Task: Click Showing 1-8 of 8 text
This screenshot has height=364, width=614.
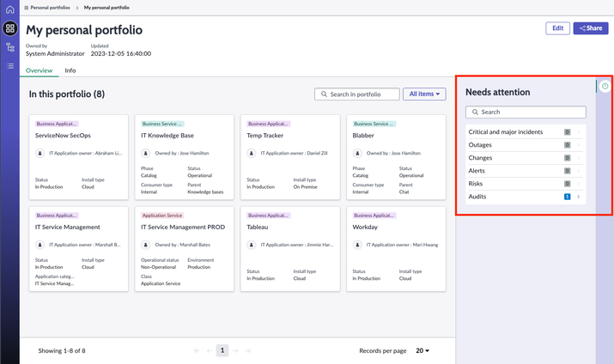Action: (62, 350)
